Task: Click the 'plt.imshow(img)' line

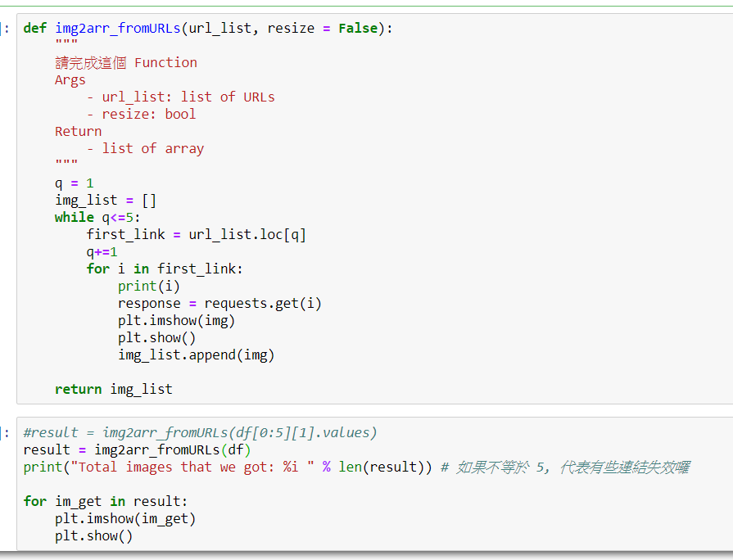Action: click(176, 321)
